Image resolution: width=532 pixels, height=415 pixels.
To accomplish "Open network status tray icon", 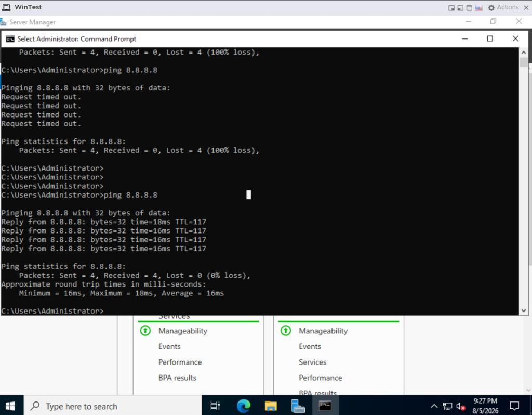I will pos(447,406).
